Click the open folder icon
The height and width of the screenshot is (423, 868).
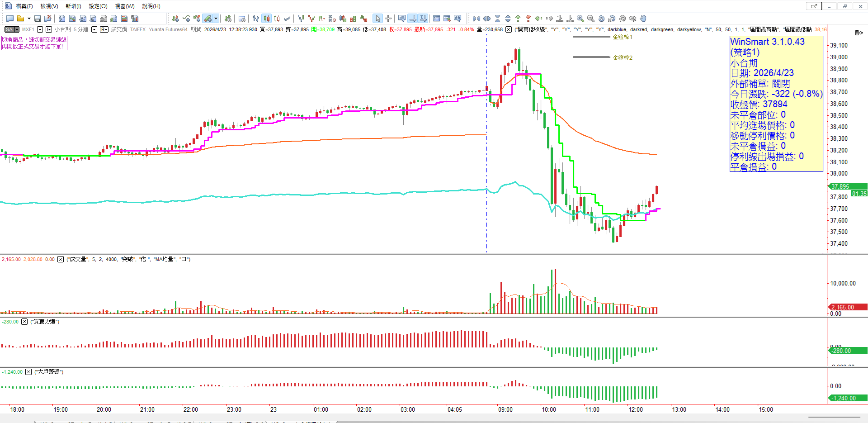pos(20,19)
